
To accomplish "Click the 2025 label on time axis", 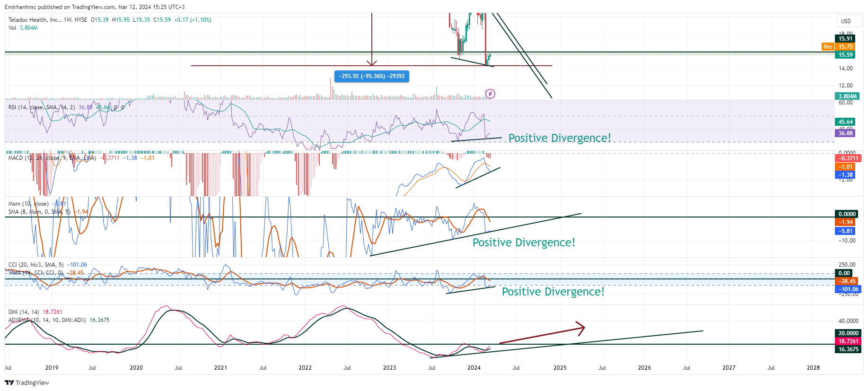I will point(560,368).
